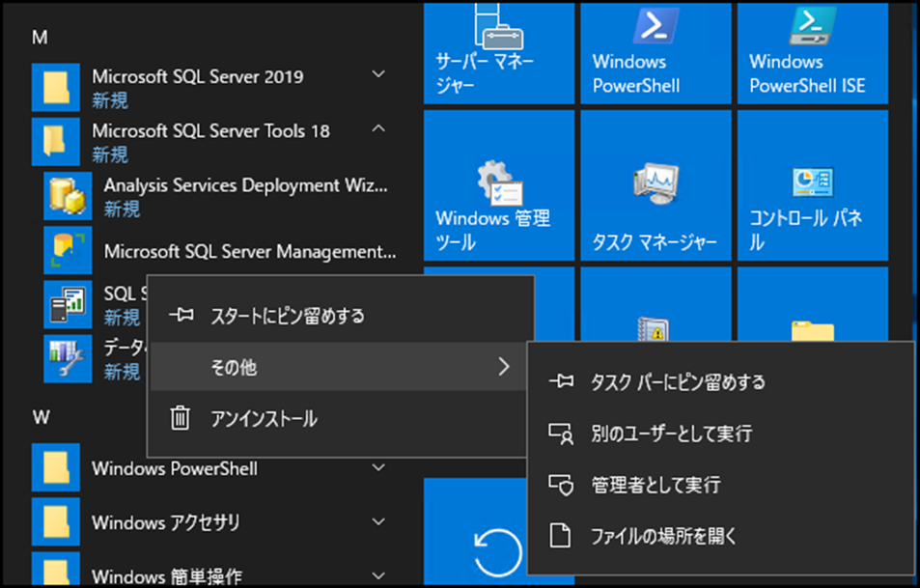Expand the Windows 簡単操作 chevron
920x588 pixels.
click(x=379, y=575)
